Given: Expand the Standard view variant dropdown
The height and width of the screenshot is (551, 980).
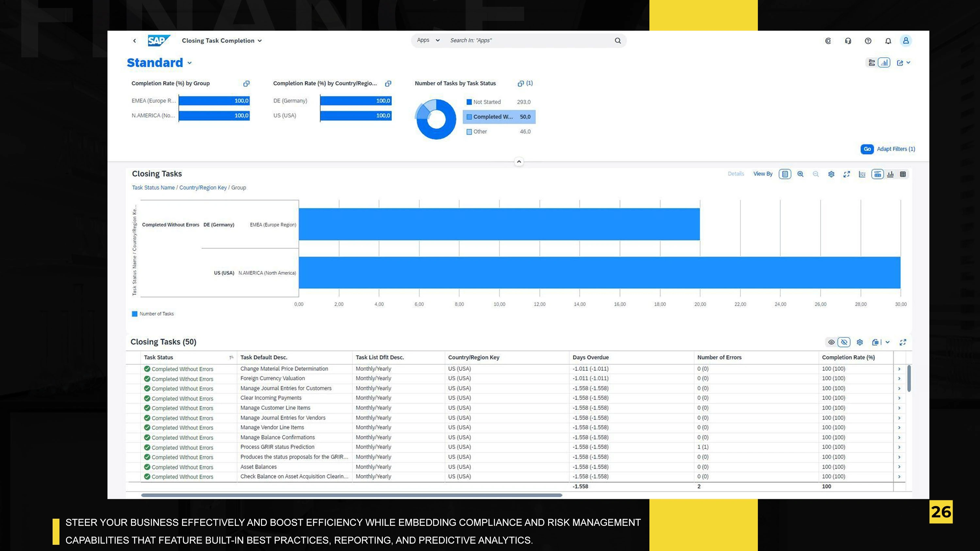Looking at the screenshot, I should click(x=189, y=63).
